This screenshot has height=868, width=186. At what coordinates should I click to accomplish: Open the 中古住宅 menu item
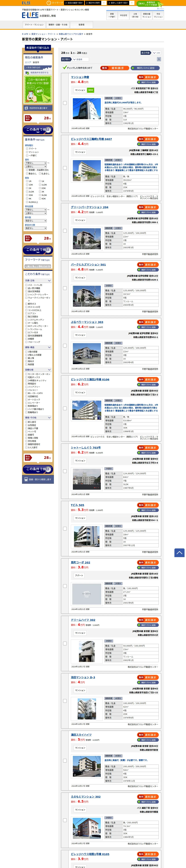(124, 15)
